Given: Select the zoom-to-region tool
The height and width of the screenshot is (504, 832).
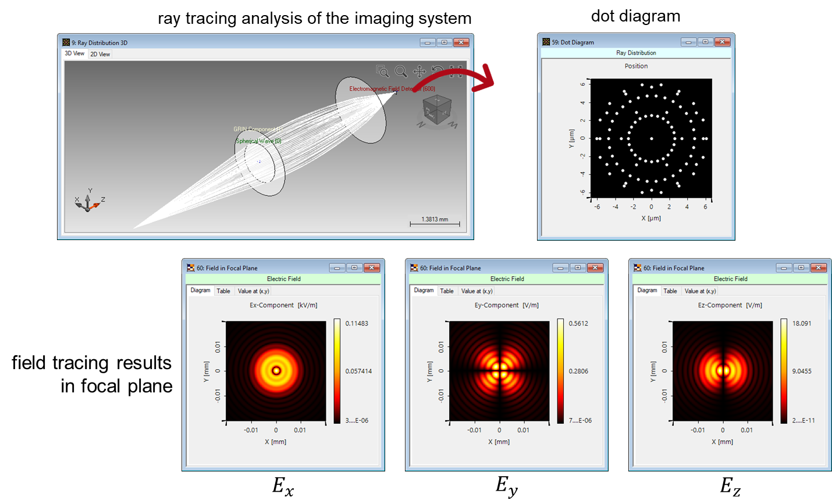Looking at the screenshot, I should pos(382,71).
